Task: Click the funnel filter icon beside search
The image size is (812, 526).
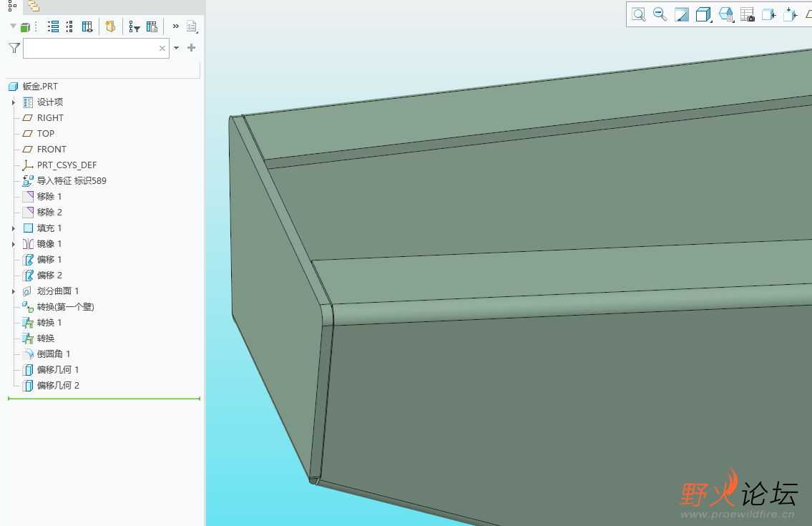Action: [14, 48]
